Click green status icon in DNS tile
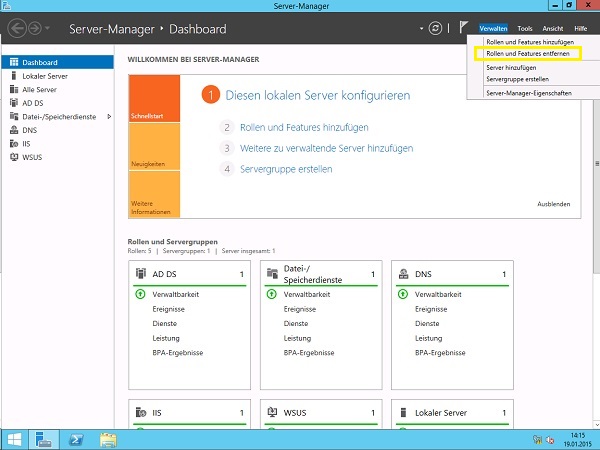 pos(403,294)
